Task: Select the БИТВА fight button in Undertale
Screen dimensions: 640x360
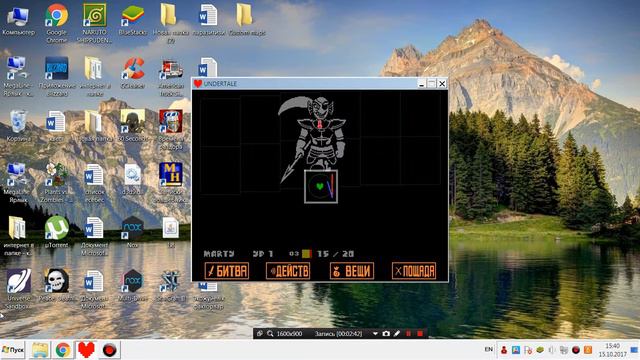Action: coord(227,271)
